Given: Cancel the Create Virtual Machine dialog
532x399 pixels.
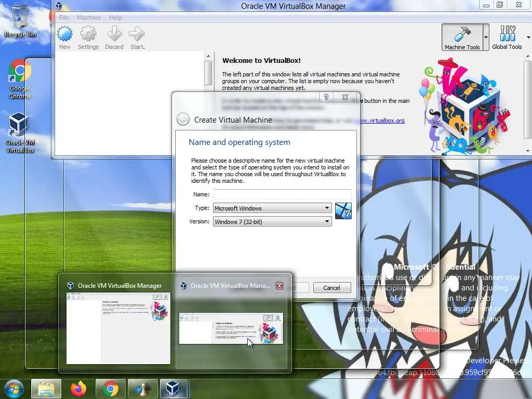Looking at the screenshot, I should (331, 288).
